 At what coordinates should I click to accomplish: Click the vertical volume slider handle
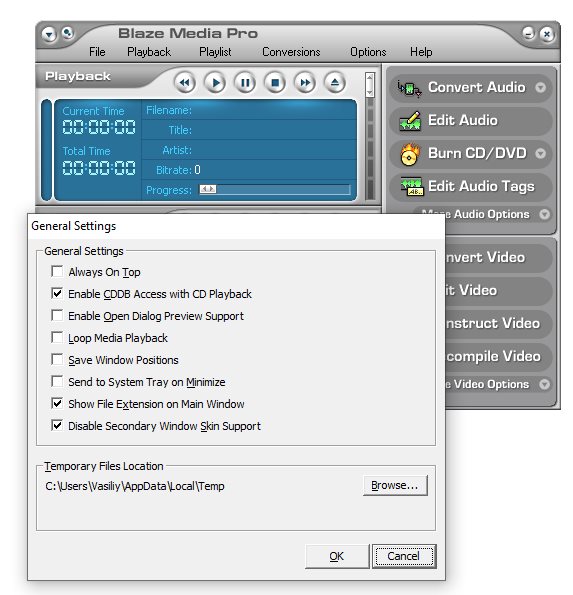point(370,85)
